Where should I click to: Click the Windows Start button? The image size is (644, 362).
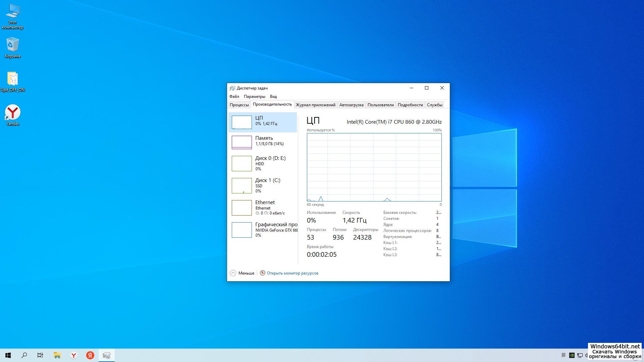8,355
